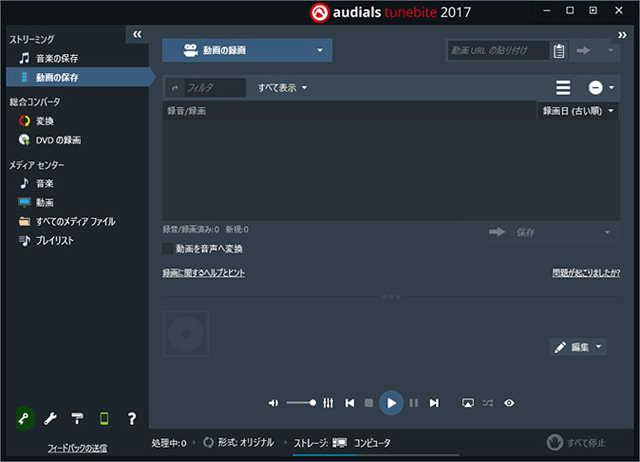Click the フィルタ filter field

[215, 88]
